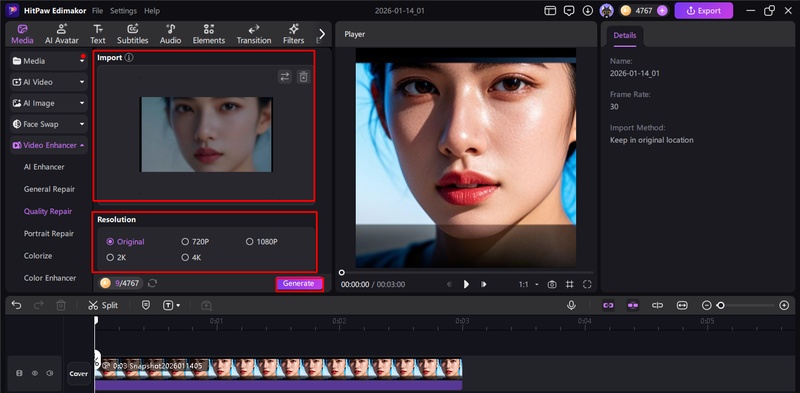Fit the timeline to window
This screenshot has width=800, height=393.
(x=682, y=305)
